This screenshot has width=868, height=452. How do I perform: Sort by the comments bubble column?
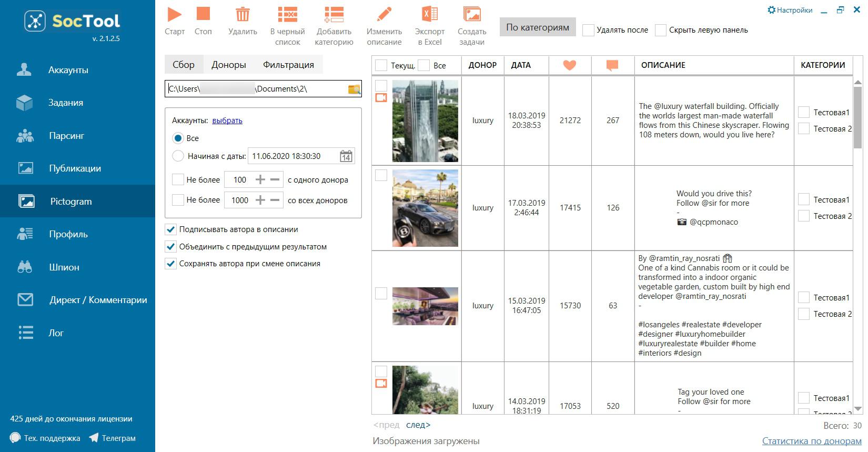tap(612, 65)
